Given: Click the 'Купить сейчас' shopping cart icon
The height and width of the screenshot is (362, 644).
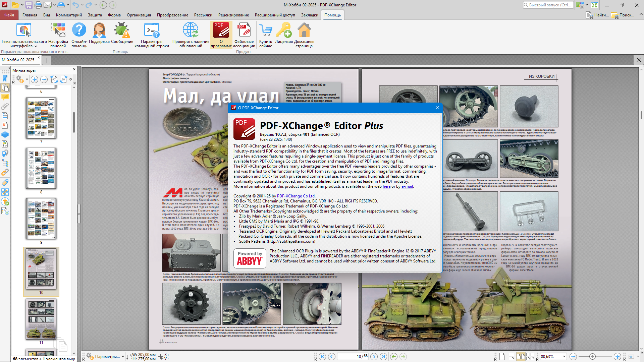Looking at the screenshot, I should [266, 30].
